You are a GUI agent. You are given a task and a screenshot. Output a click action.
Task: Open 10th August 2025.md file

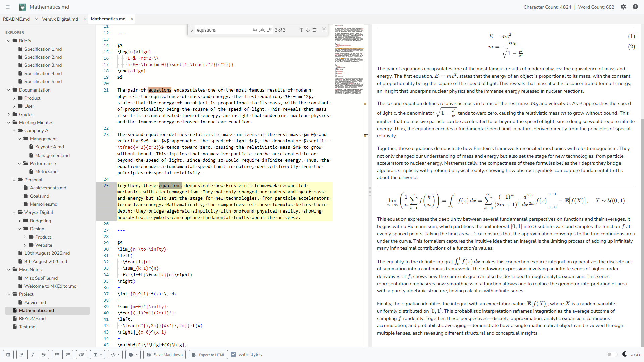(x=47, y=253)
